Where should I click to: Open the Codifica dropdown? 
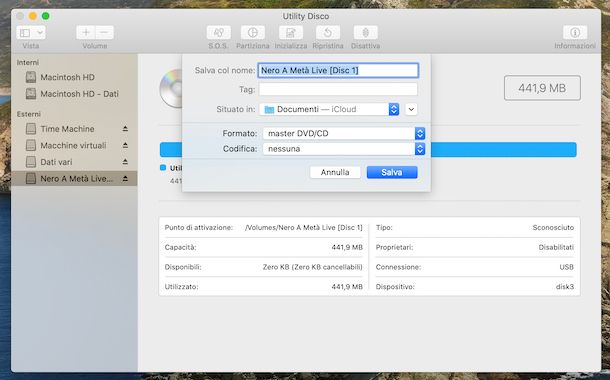(344, 149)
